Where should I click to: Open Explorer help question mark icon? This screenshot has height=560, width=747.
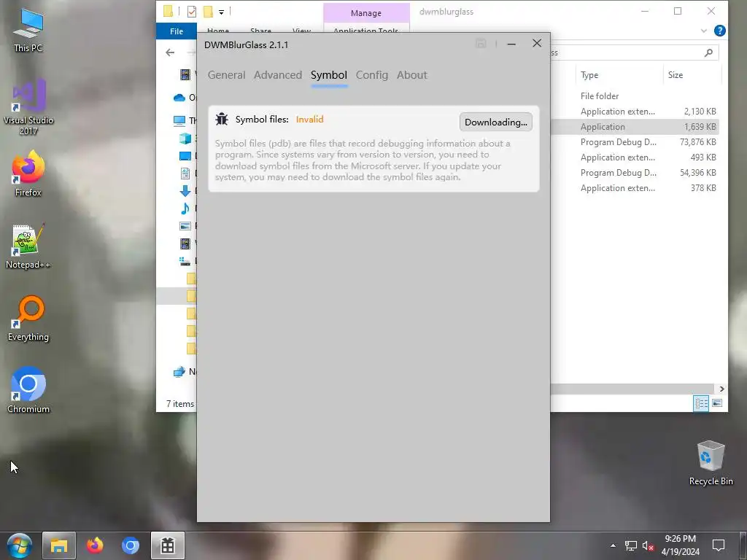coord(720,31)
